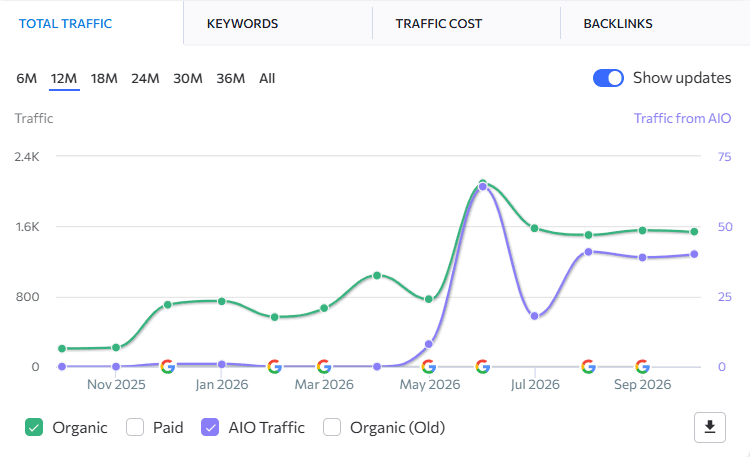Select the 36M time range
Viewport: 750px width, 457px height.
click(x=231, y=78)
